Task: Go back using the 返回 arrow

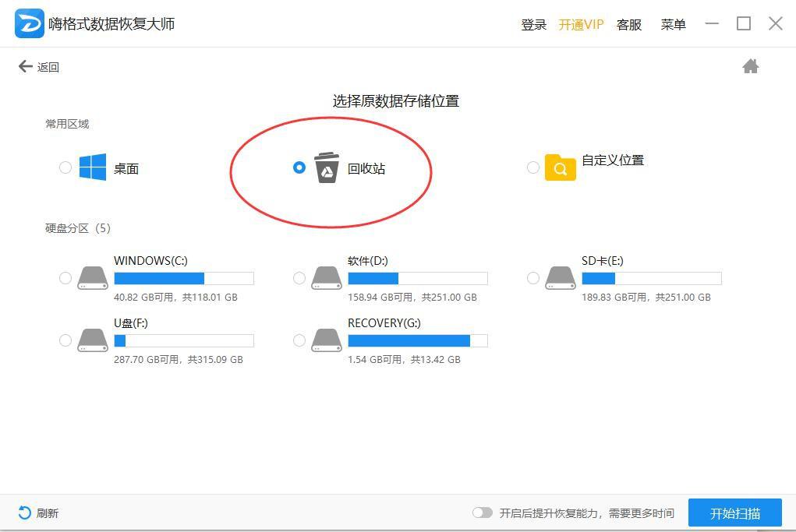Action: pos(26,66)
